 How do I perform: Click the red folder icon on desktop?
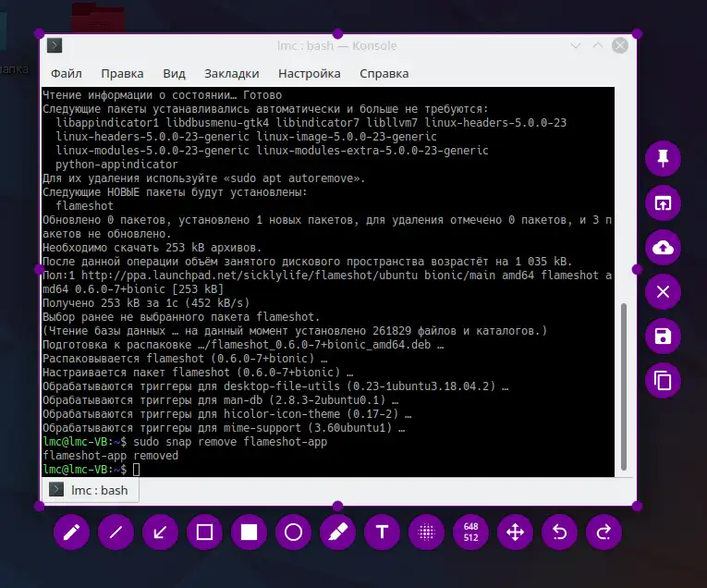coord(98,18)
